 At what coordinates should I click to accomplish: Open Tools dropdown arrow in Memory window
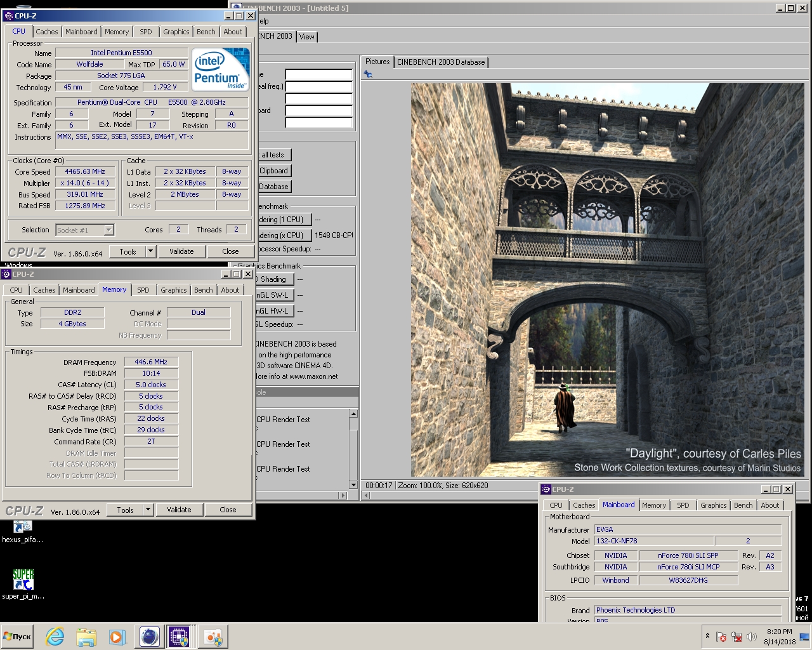click(148, 510)
